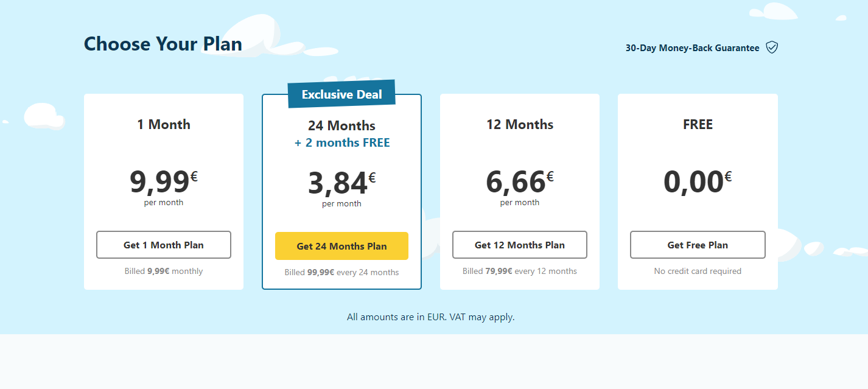This screenshot has width=868, height=389.
Task: Click the Get 1 Month Plan button
Action: coord(163,245)
